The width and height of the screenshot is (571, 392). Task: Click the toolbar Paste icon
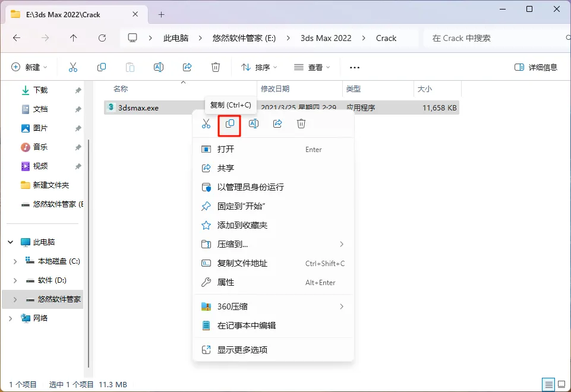pos(130,67)
